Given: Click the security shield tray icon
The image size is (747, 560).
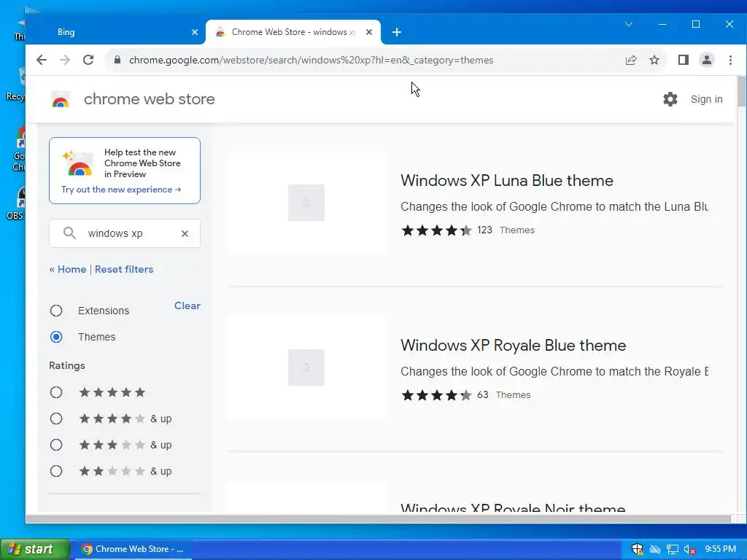Looking at the screenshot, I should click(637, 549).
